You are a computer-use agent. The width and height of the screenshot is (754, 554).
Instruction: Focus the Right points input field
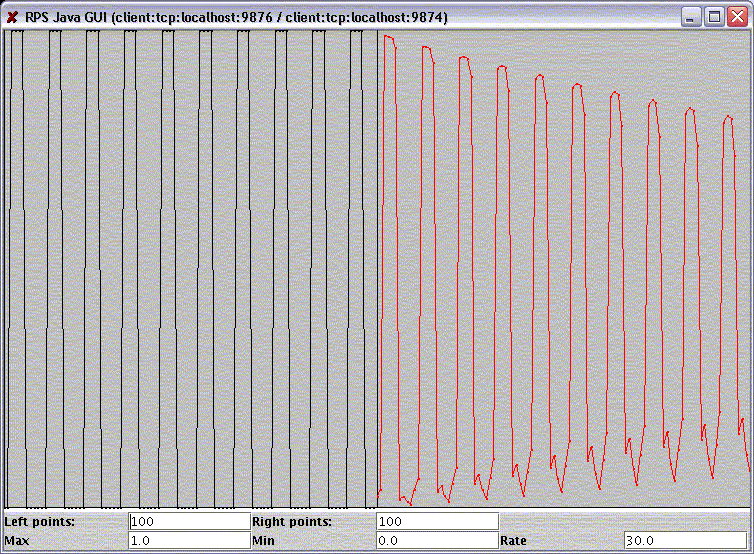[437, 521]
